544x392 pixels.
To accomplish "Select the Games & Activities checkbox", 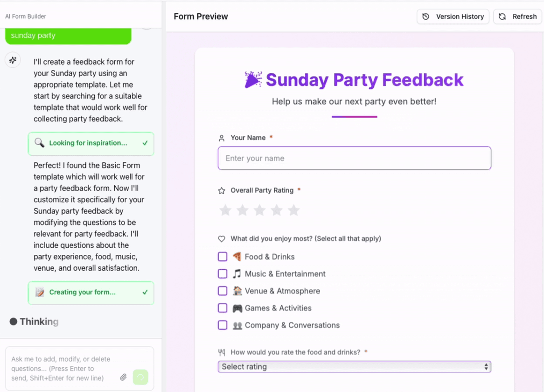I will [x=223, y=308].
